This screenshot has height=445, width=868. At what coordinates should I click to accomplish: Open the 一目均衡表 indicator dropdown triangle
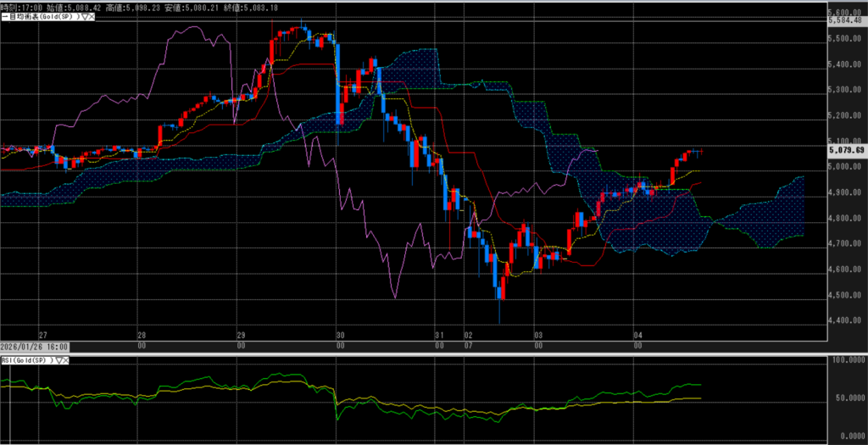(x=84, y=17)
